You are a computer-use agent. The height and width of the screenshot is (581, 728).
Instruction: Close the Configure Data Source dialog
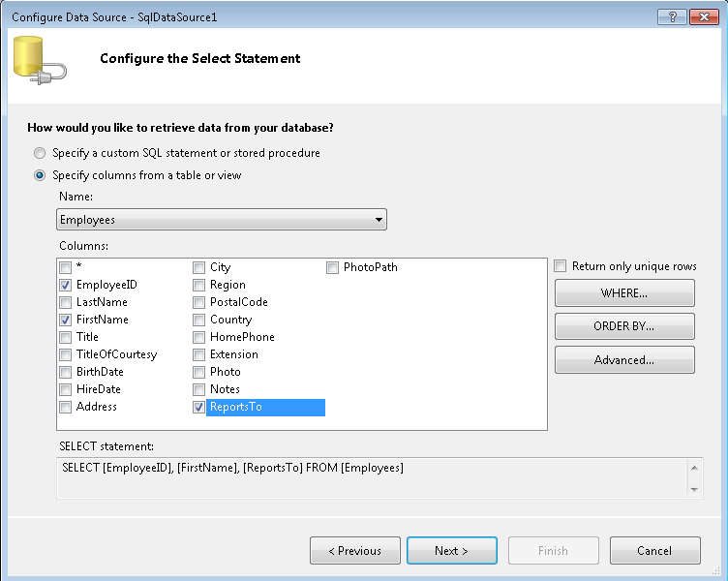(x=704, y=17)
